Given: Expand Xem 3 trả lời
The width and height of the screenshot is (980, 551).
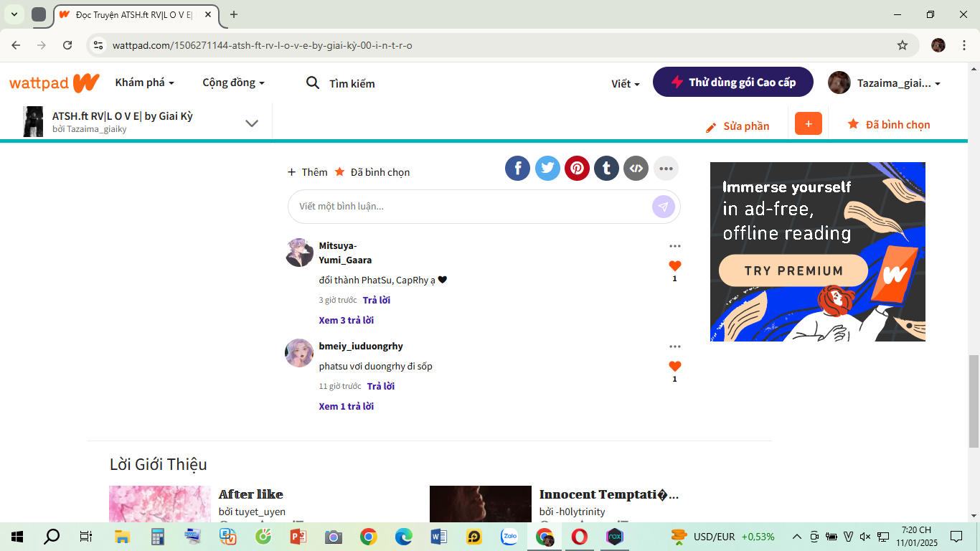Looking at the screenshot, I should 347,320.
